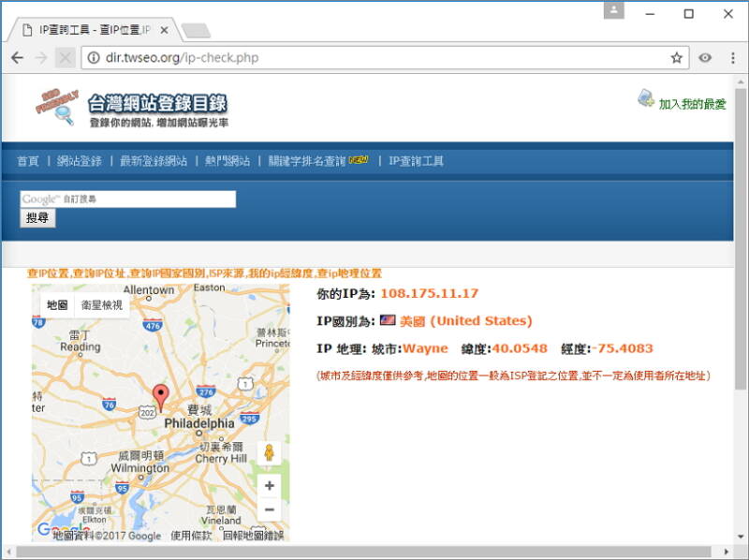
Task: Click the browser back arrow
Action: tap(17, 58)
